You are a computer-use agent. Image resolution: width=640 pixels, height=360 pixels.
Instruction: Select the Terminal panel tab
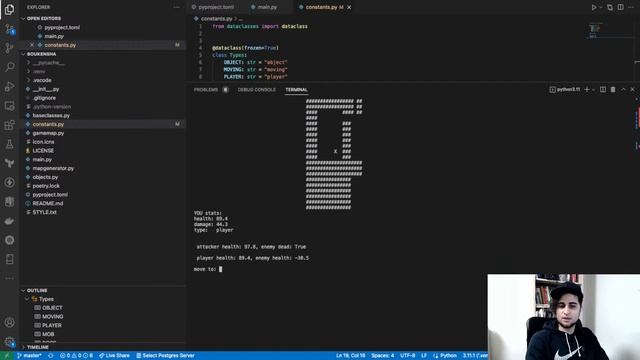(296, 90)
